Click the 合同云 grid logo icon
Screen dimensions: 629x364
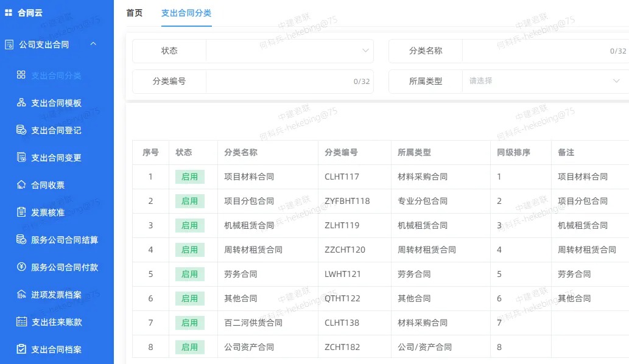(9, 12)
